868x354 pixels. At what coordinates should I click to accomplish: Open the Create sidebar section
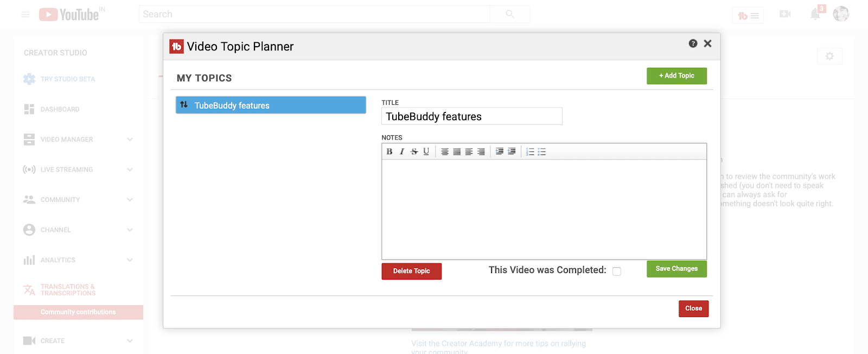click(52, 341)
